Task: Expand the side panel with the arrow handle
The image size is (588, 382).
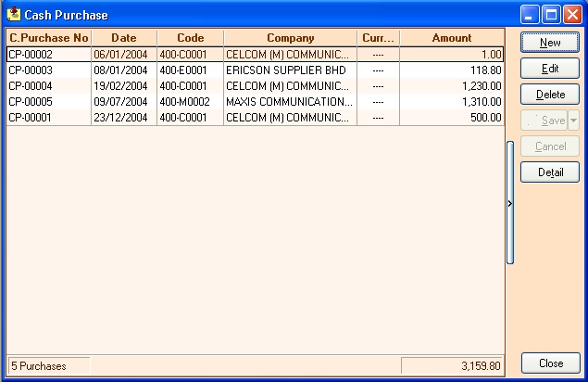Action: [510, 203]
